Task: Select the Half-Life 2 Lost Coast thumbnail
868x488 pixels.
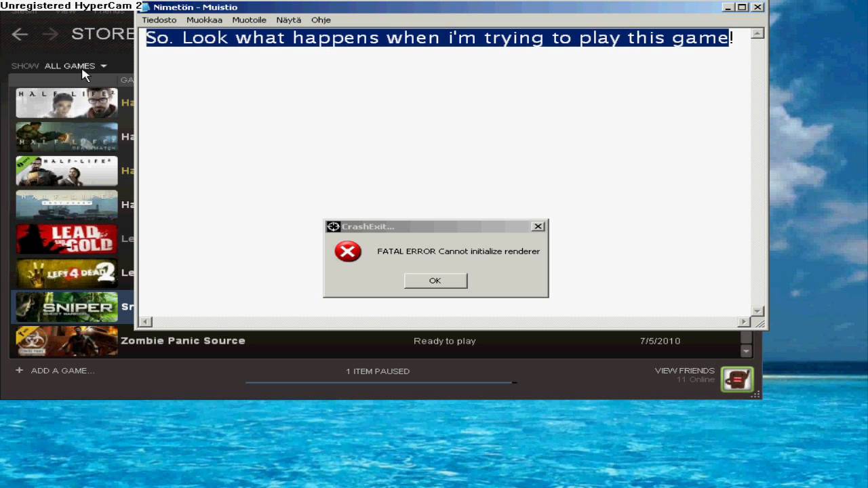Action: (x=66, y=205)
